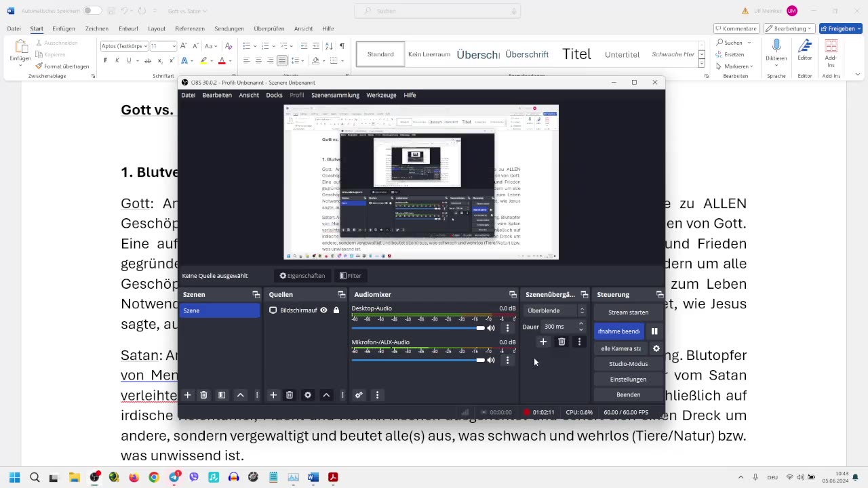Viewport: 868px width, 488px height.
Task: Open the Werkzeuge menu in OBS
Action: [381, 95]
